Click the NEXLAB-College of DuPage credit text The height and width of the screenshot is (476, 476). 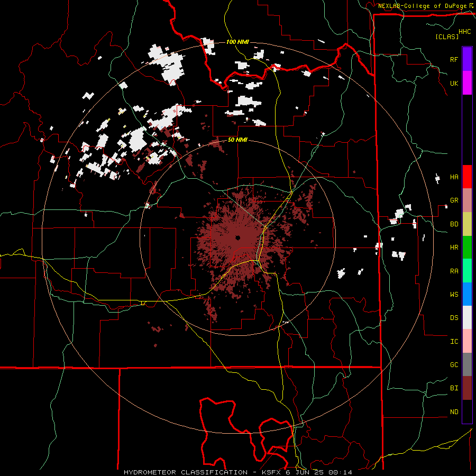(x=422, y=6)
